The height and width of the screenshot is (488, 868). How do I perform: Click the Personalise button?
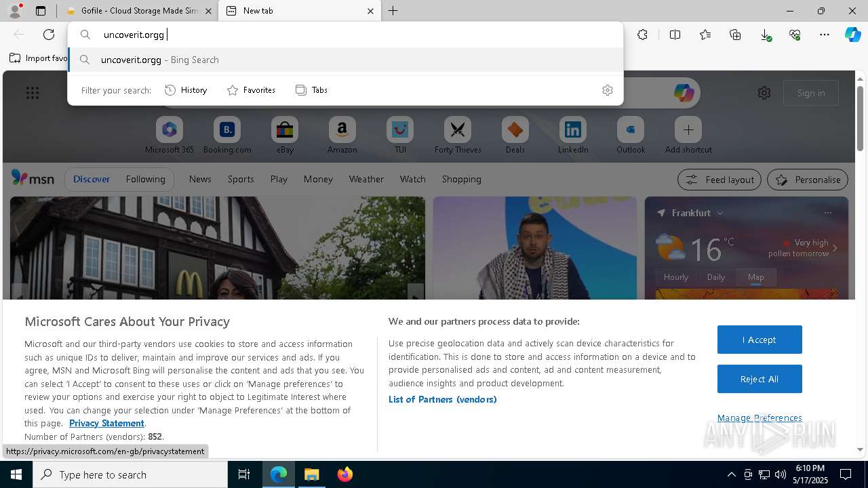click(808, 180)
